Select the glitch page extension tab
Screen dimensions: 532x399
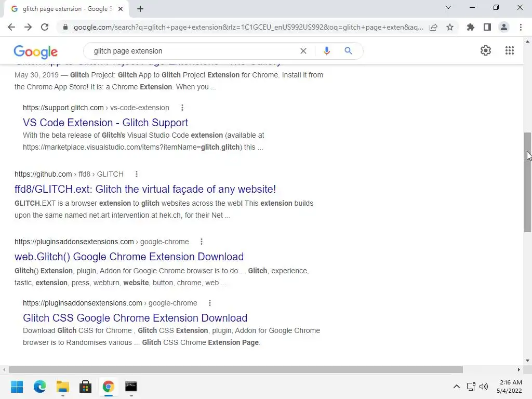click(66, 9)
